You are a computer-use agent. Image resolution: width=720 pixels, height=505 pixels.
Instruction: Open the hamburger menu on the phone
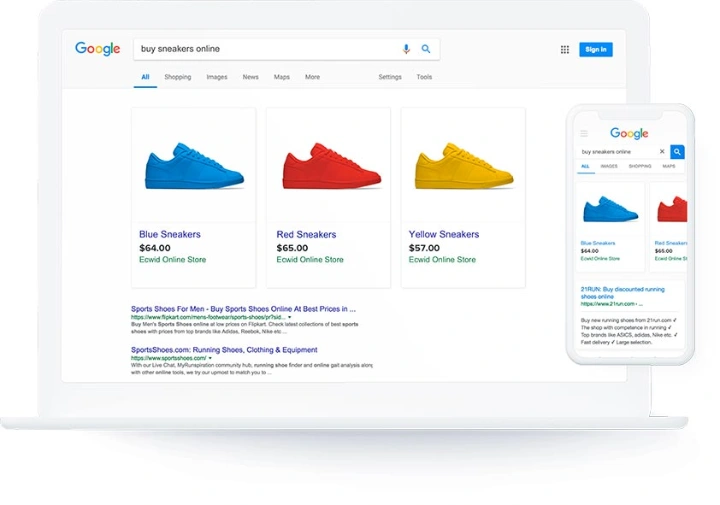pos(584,134)
